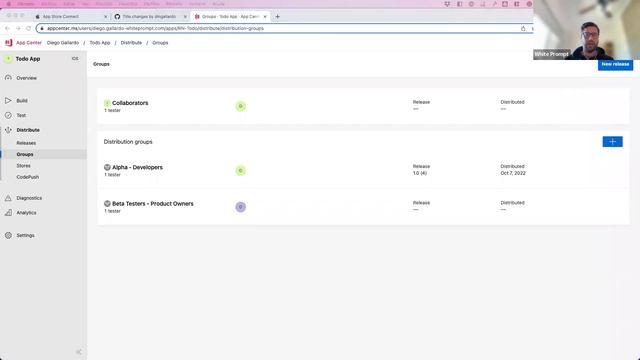640x360 pixels.
Task: Click the Todo App icon in sidebar
Action: [x=8, y=59]
